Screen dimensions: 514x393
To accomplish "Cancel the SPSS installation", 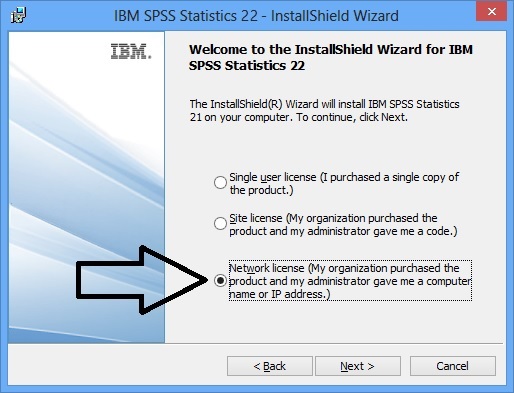I will [453, 366].
